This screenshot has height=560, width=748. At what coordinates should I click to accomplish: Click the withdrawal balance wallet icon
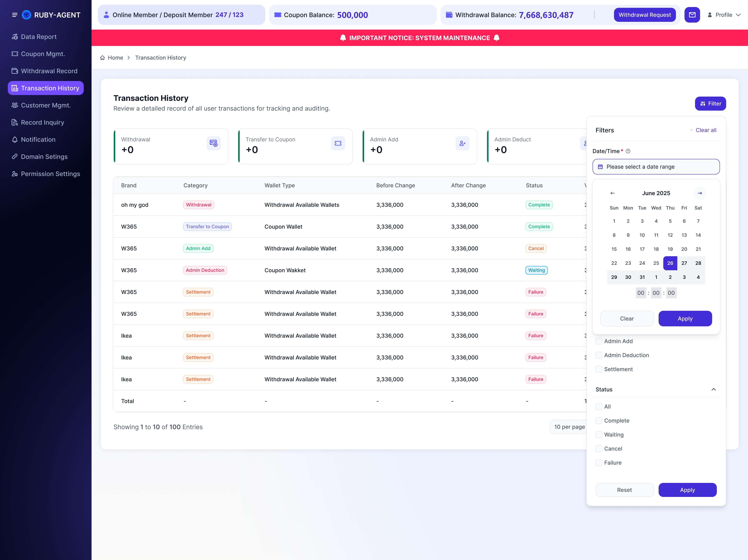[x=449, y=15]
